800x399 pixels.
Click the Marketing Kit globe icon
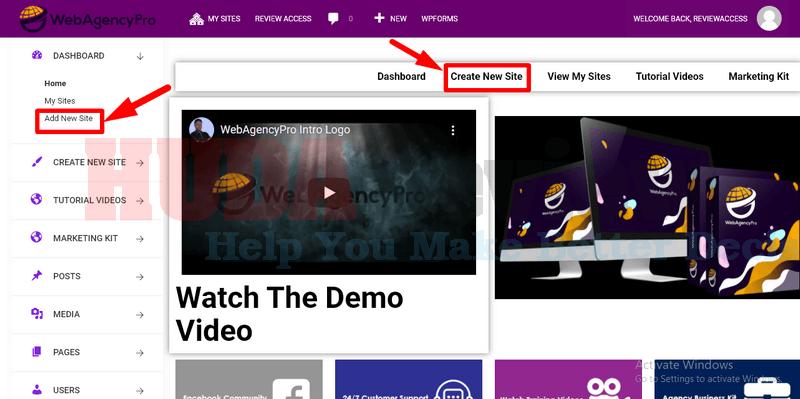[x=37, y=238]
